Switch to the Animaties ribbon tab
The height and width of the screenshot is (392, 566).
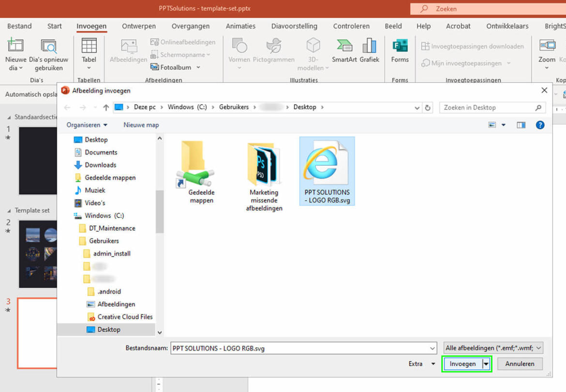(x=240, y=26)
